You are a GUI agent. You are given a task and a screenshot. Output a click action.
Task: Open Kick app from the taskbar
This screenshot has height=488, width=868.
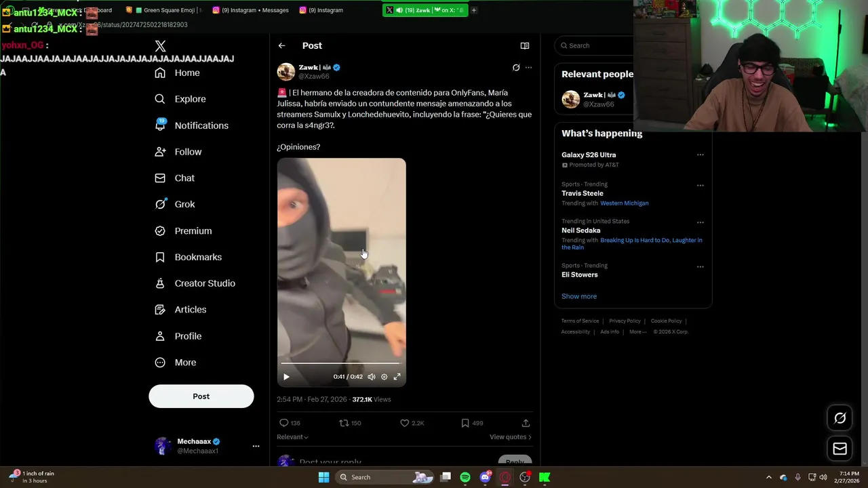(x=545, y=477)
